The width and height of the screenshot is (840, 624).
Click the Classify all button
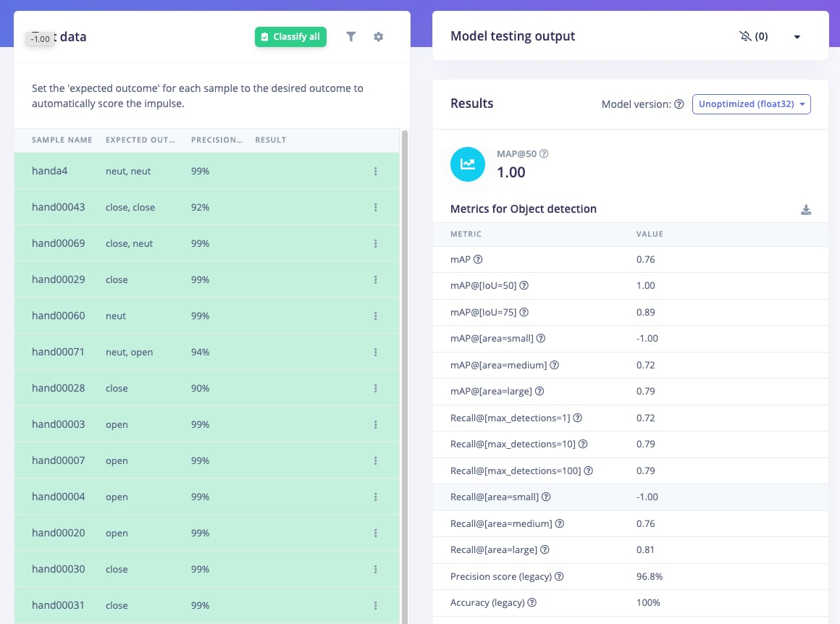290,37
